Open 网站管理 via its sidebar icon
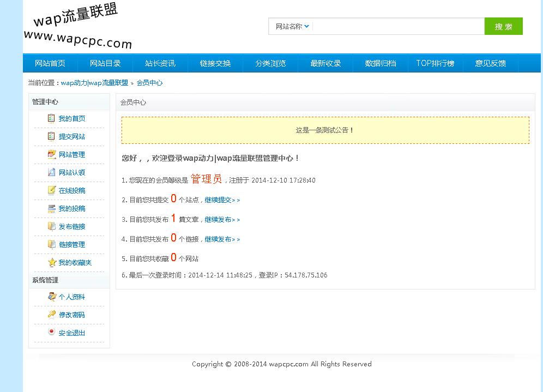543x392 pixels. click(51, 154)
